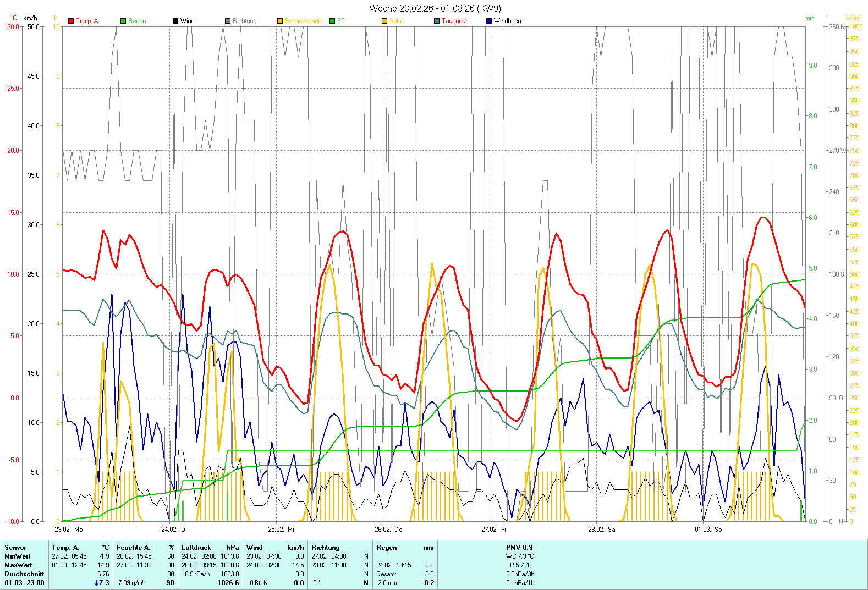This screenshot has height=590, width=868.
Task: Click the black Wind legend square
Action: click(x=175, y=21)
